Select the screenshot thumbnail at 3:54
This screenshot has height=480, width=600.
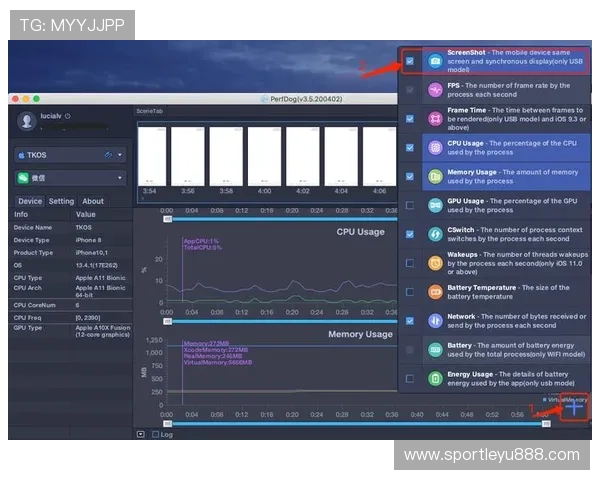click(152, 156)
